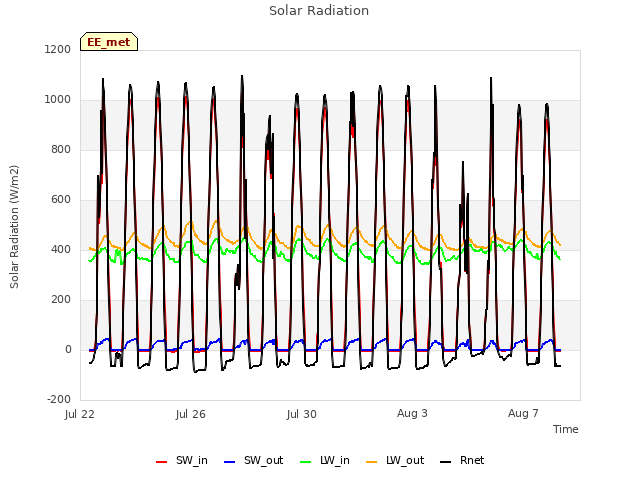Viewport: 640px width, 480px height.
Task: Click the Jul 22 x-axis tick label
Action: pos(80,414)
